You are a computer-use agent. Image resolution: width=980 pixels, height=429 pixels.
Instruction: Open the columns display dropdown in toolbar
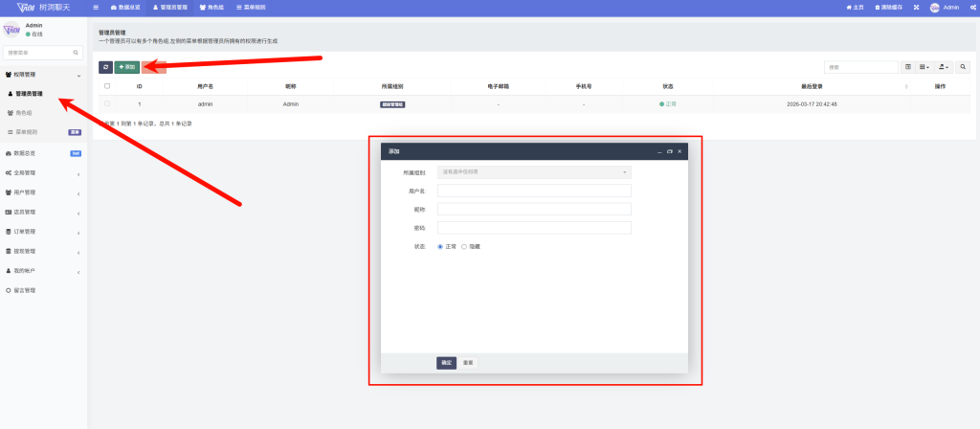pyautogui.click(x=924, y=67)
